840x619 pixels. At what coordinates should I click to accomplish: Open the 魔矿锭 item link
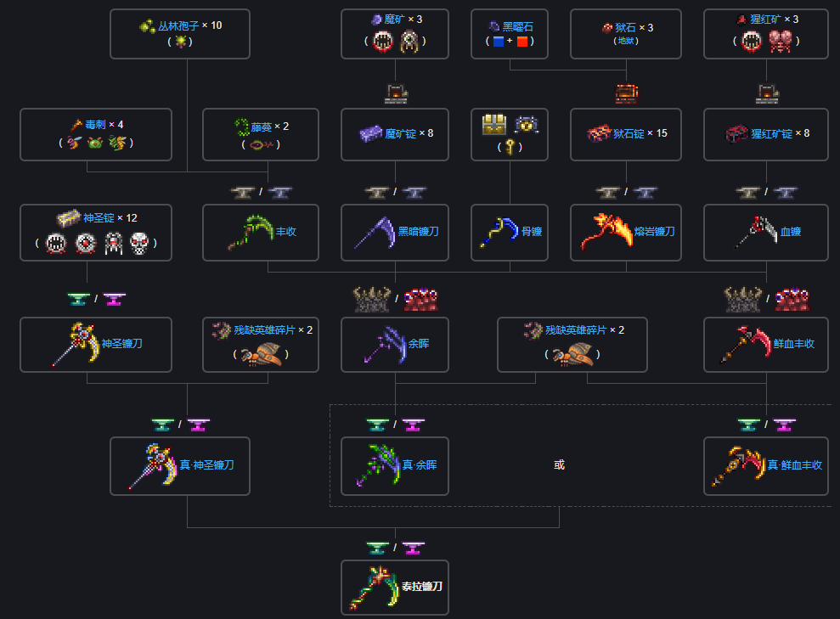click(400, 133)
